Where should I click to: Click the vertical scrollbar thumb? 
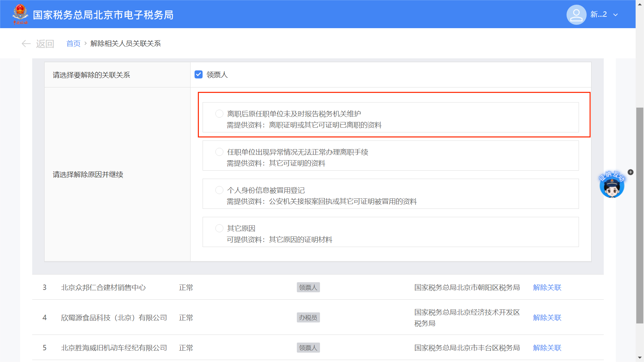click(x=640, y=215)
